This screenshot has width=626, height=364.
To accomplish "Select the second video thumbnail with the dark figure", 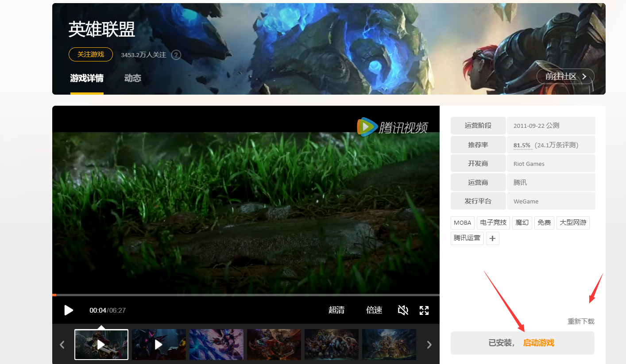I will pos(159,345).
